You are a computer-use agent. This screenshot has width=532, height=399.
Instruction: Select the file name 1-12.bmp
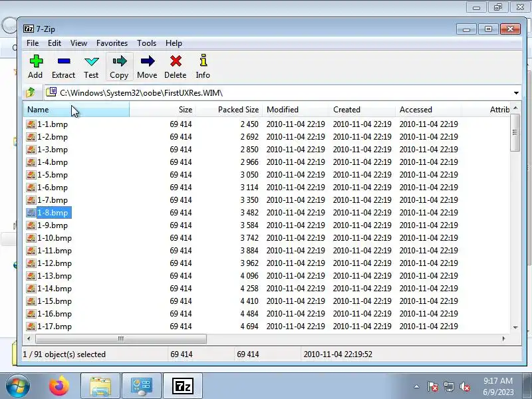pyautogui.click(x=55, y=263)
